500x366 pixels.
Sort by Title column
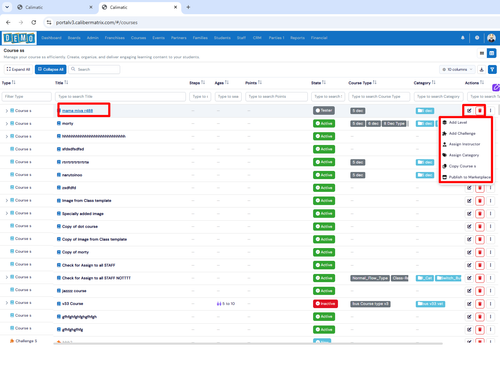tap(66, 82)
